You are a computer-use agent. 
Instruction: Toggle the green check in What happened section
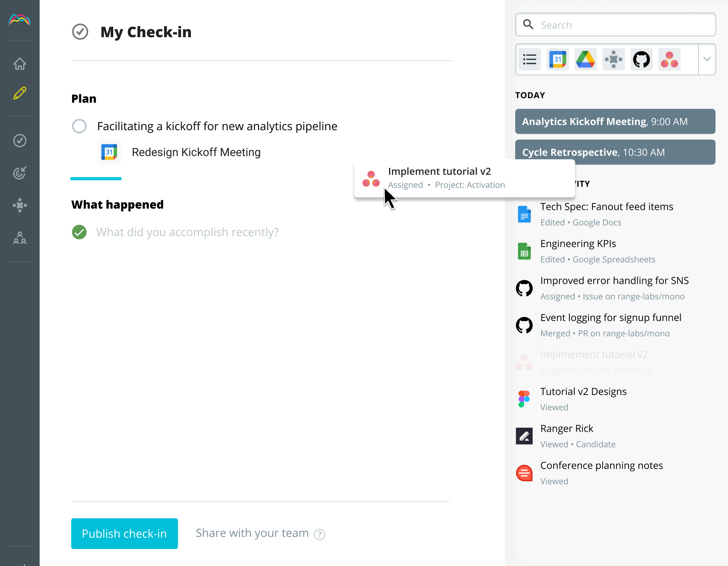point(79,232)
